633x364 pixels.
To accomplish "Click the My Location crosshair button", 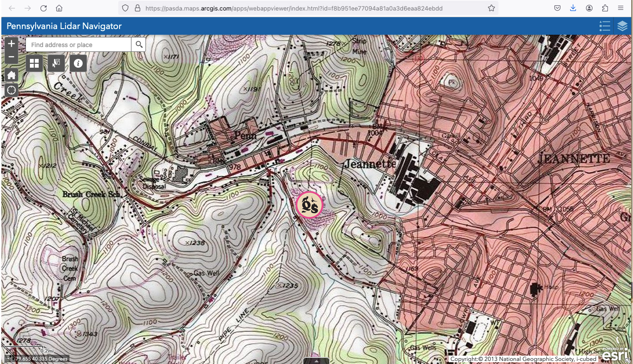I will tap(11, 90).
